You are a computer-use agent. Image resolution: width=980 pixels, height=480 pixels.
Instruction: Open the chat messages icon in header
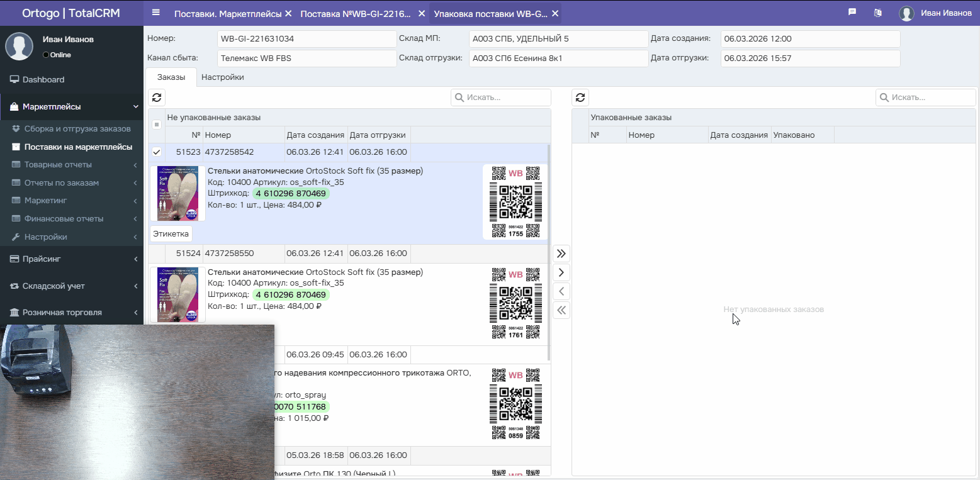[852, 13]
